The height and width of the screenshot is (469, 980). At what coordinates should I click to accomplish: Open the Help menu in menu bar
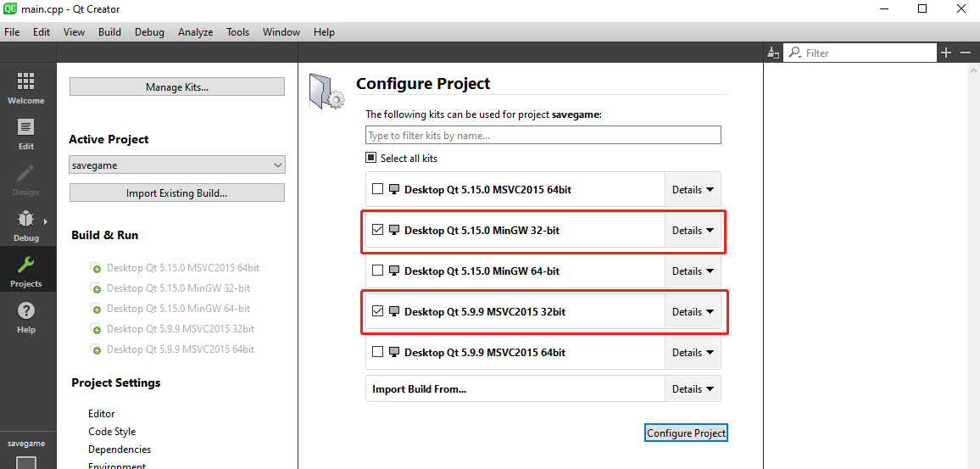[324, 32]
